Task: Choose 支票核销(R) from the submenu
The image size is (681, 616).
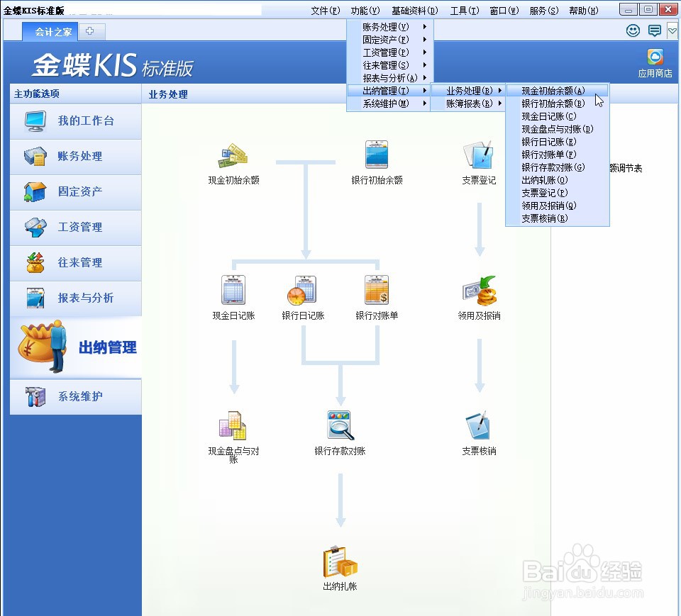Action: pos(558,218)
